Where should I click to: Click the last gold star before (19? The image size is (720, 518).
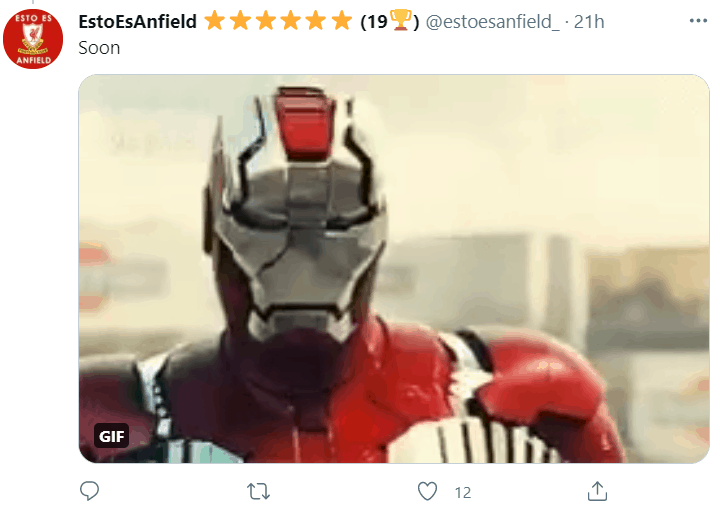pyautogui.click(x=342, y=21)
